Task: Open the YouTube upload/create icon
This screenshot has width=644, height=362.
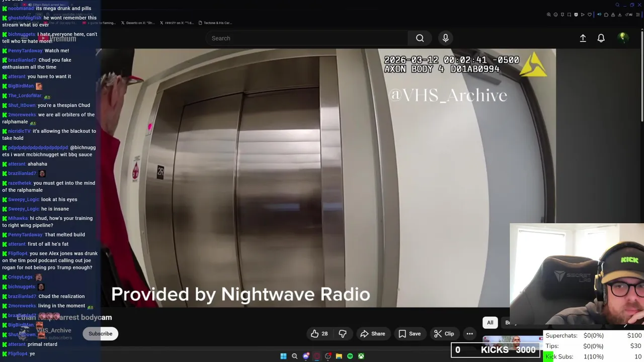Action: coord(583,38)
